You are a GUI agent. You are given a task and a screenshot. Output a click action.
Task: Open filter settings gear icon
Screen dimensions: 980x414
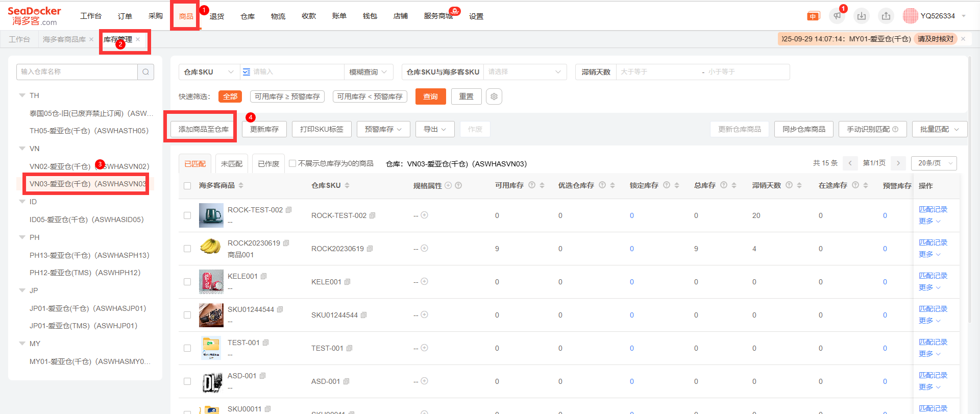coord(494,96)
